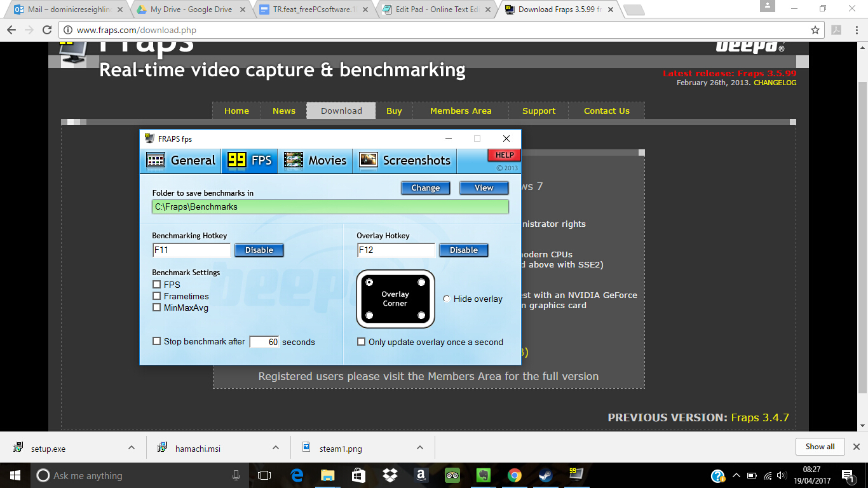
Task: Bookmark this page with the star icon
Action: tap(815, 30)
